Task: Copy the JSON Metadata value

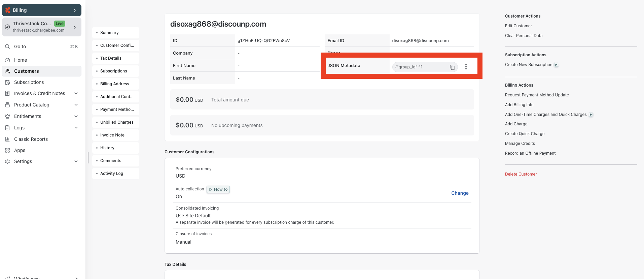Action: click(452, 67)
